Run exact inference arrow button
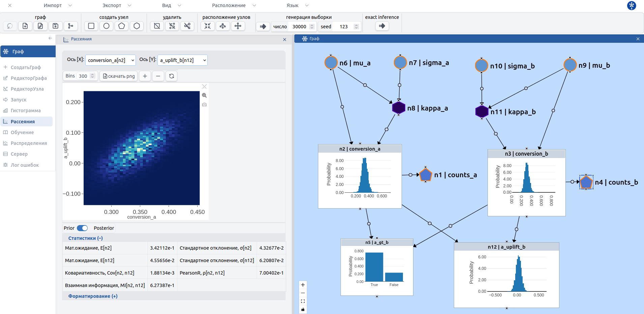This screenshot has height=314, width=644. click(382, 26)
